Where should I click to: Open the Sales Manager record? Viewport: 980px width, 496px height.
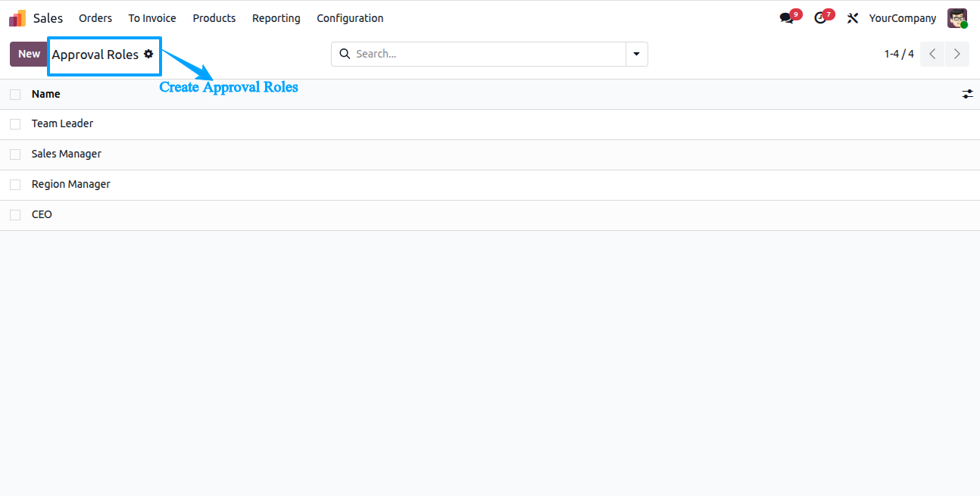point(67,154)
